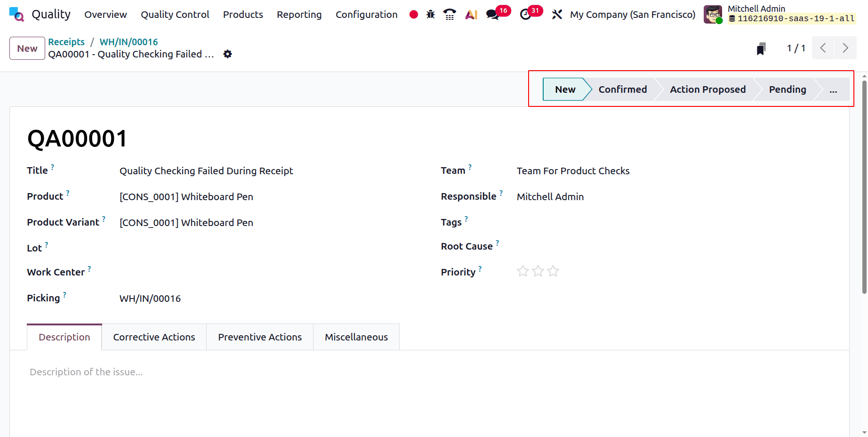This screenshot has width=868, height=437.
Task: Open the Quality app home icon
Action: pyautogui.click(x=16, y=14)
